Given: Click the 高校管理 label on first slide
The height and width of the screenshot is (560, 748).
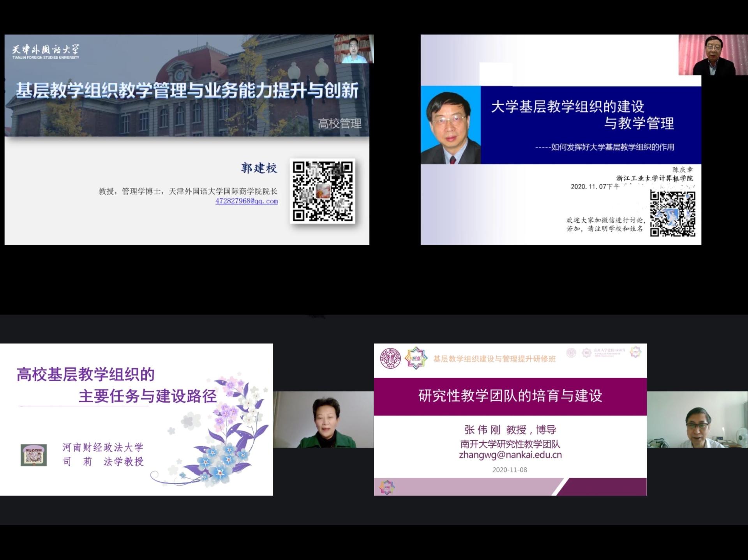Looking at the screenshot, I should [x=339, y=124].
